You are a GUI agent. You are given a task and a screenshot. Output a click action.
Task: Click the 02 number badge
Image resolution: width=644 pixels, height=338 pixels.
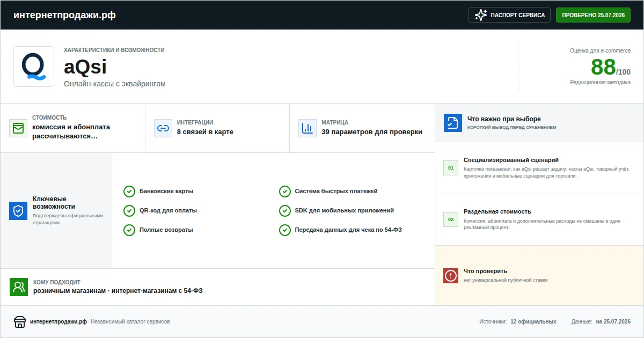[x=451, y=219]
